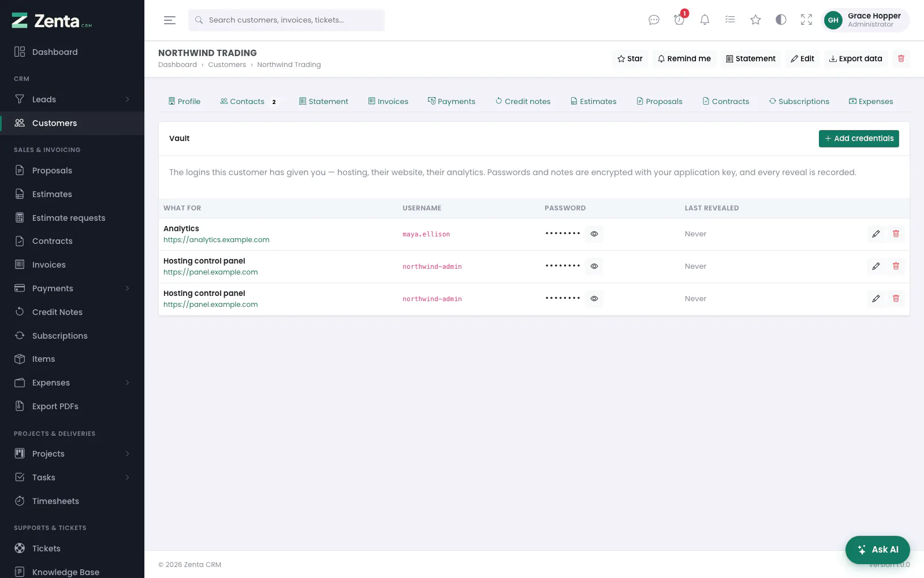The height and width of the screenshot is (578, 924).
Task: Open the chat messages icon in header
Action: click(654, 20)
